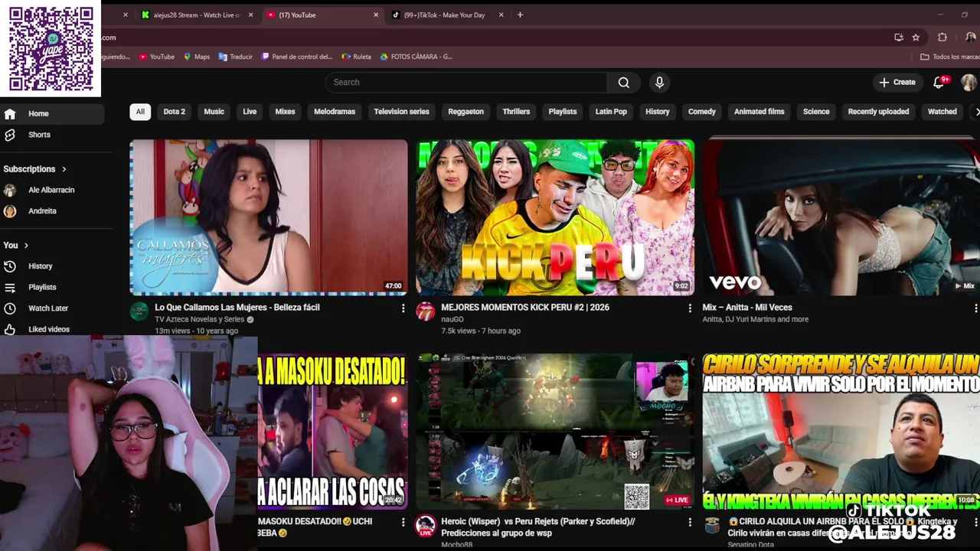
Task: Filter by Live chip
Action: pyautogui.click(x=250, y=112)
